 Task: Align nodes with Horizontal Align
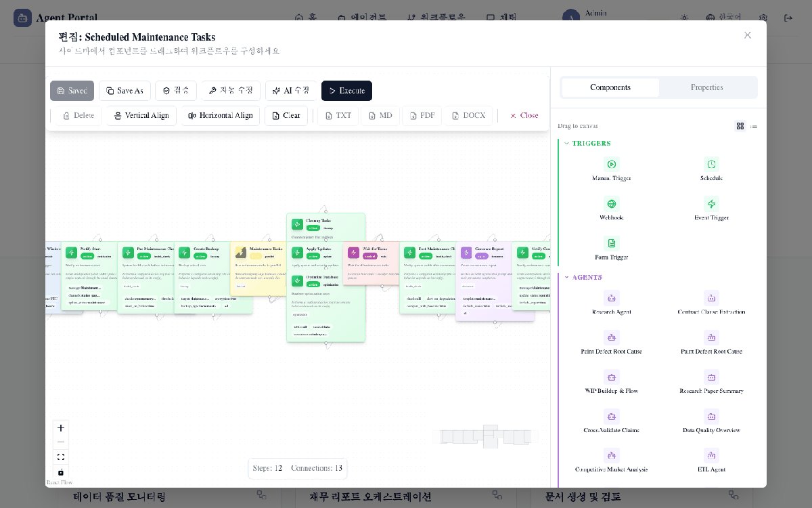click(x=221, y=116)
